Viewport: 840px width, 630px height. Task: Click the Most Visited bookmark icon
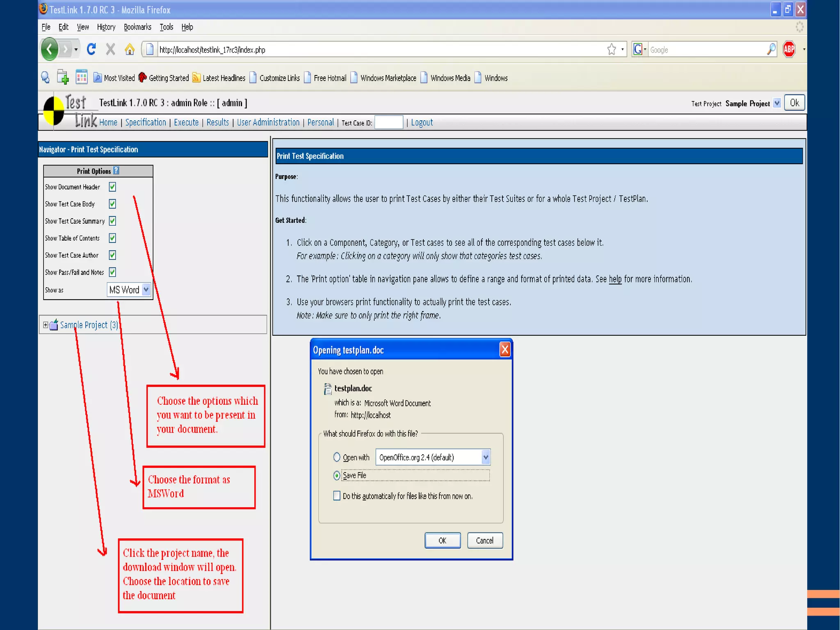[97, 78]
